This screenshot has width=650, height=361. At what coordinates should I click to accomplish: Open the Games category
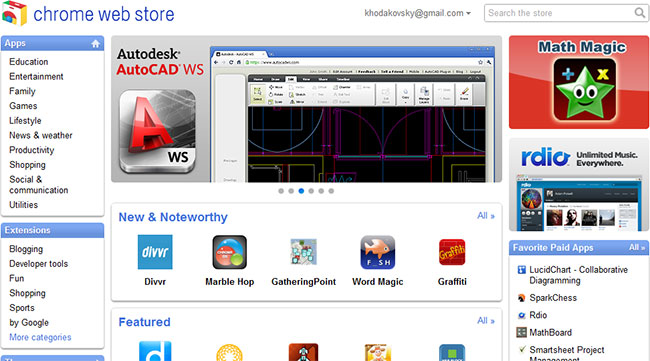pyautogui.click(x=23, y=106)
